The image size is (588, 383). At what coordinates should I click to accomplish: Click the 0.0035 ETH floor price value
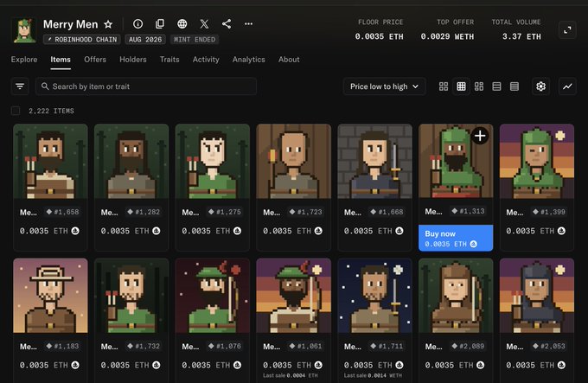coord(379,36)
